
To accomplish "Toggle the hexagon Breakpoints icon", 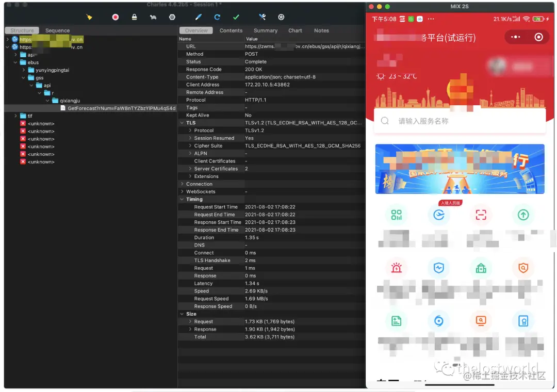I will pos(172,17).
